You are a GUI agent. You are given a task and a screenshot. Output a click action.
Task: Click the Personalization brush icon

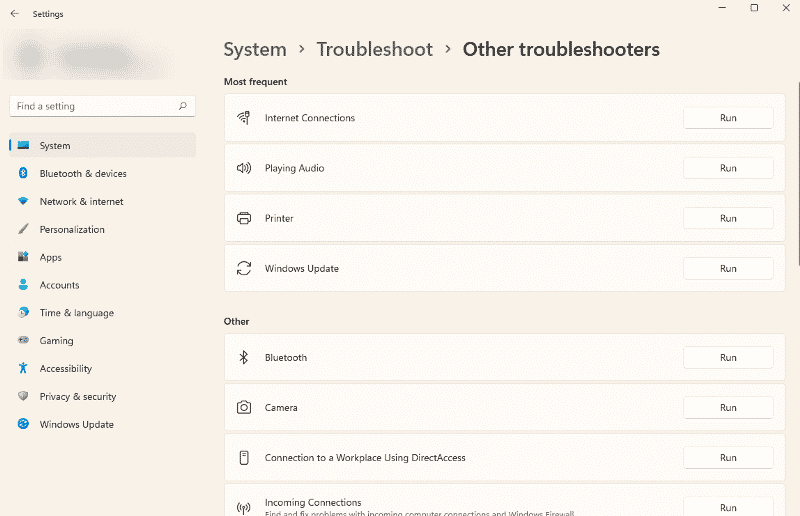[x=23, y=230]
